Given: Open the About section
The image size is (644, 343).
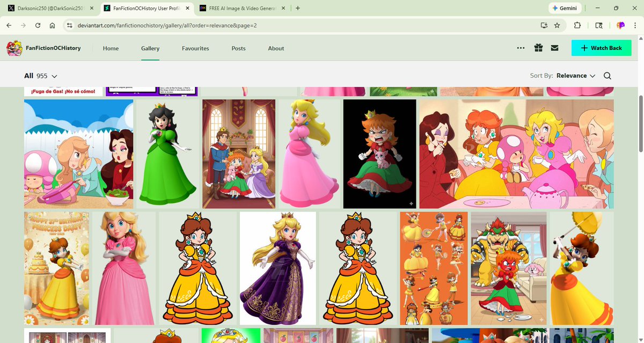Looking at the screenshot, I should click(x=276, y=48).
